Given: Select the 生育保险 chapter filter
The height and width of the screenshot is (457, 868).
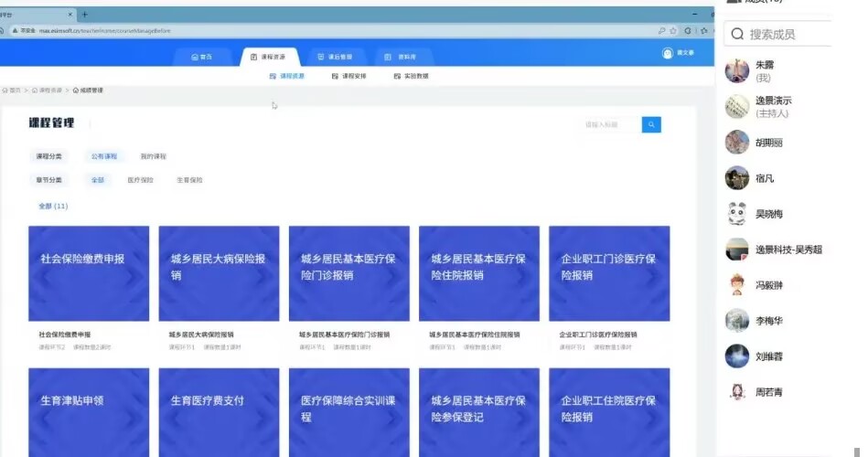Looking at the screenshot, I should click(189, 180).
